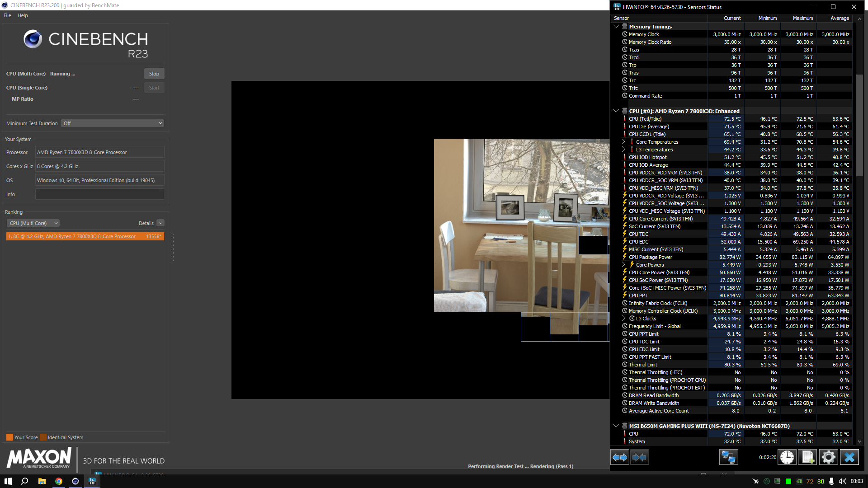The height and width of the screenshot is (488, 868).
Task: Collapse the MSI B650M GAMING PLUS group
Action: [616, 426]
